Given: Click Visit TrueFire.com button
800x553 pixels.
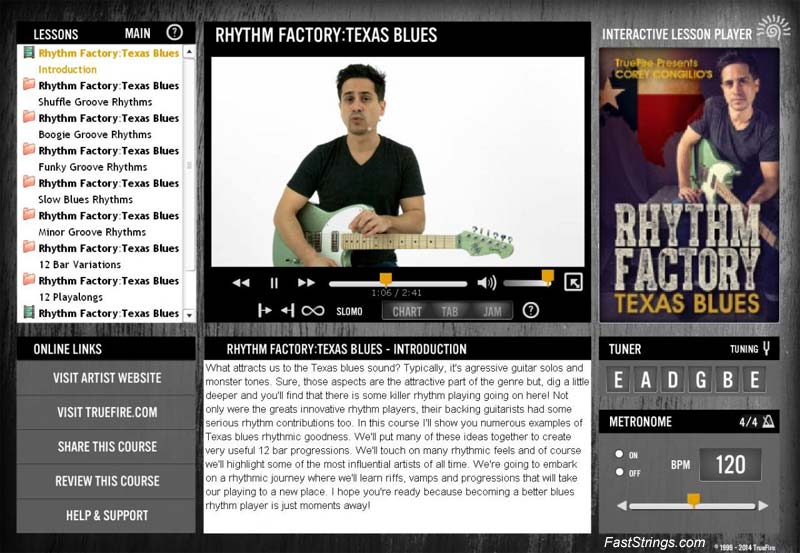Looking at the screenshot, I should point(106,412).
